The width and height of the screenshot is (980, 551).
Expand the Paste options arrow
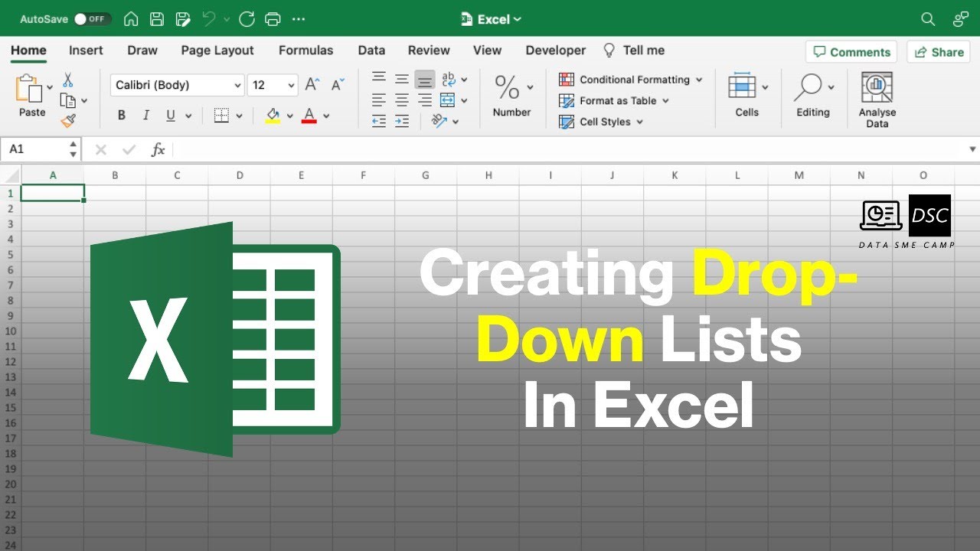click(50, 88)
